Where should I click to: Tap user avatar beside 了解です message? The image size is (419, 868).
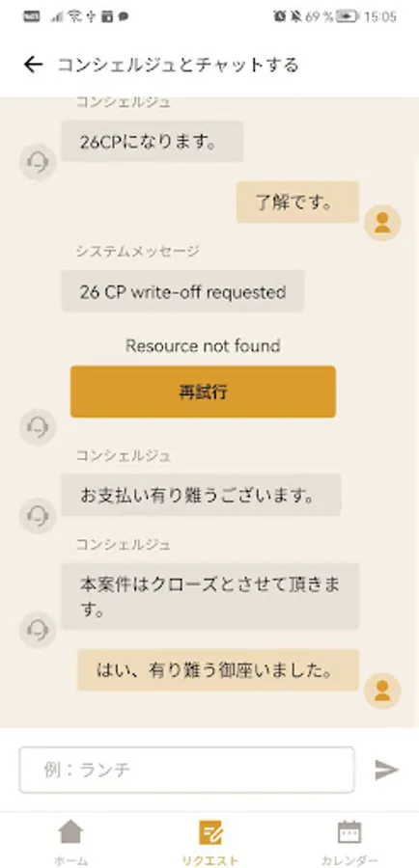[x=382, y=223]
